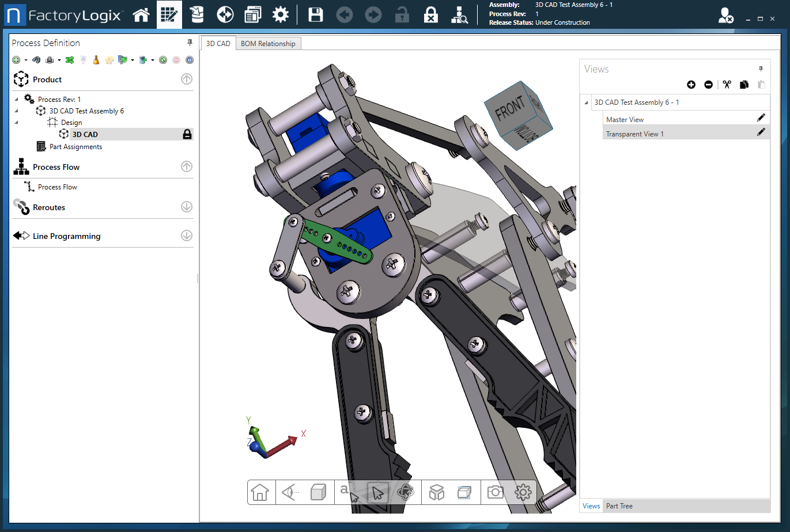
Task: Open the camera snapshot tool in the 3D viewer
Action: pos(494,492)
